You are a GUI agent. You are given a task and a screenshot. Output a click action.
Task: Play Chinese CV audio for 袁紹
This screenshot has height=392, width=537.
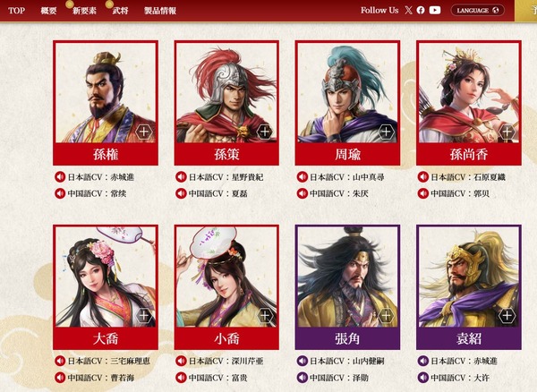tap(423, 378)
